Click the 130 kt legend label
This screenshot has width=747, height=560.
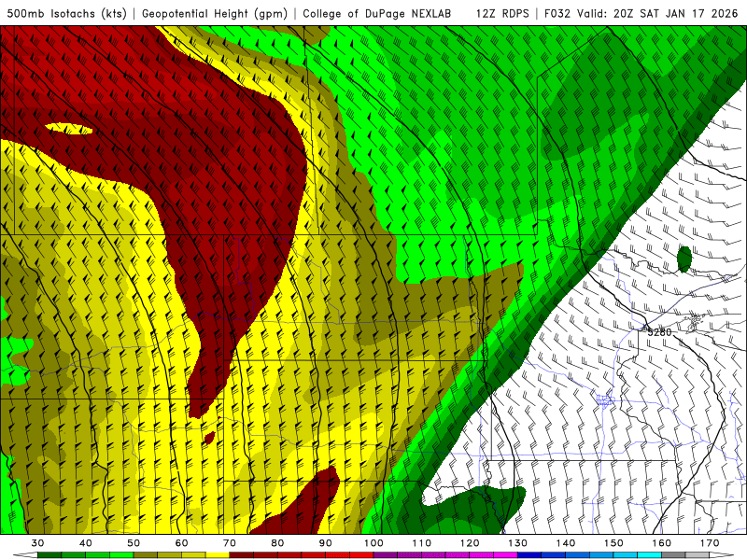click(x=517, y=543)
